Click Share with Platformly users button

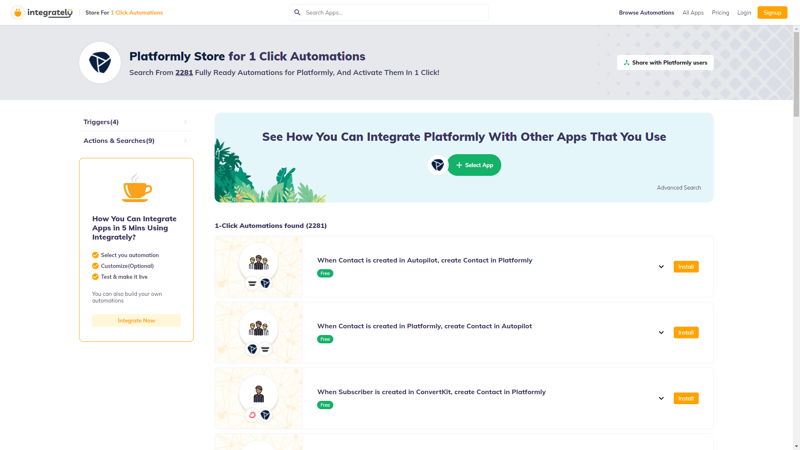[665, 63]
